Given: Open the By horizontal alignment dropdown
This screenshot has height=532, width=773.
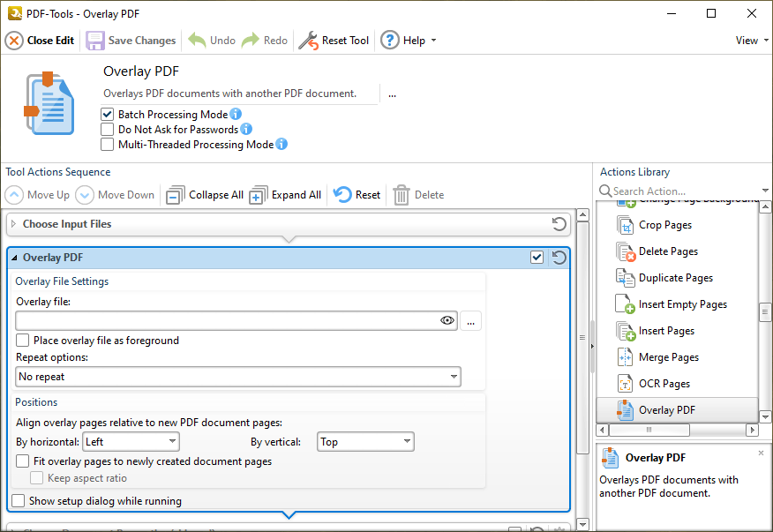Looking at the screenshot, I should [x=131, y=442].
